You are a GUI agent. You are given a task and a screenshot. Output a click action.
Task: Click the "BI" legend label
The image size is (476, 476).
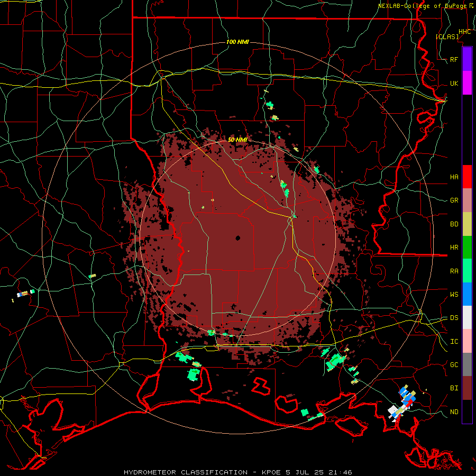[454, 388]
